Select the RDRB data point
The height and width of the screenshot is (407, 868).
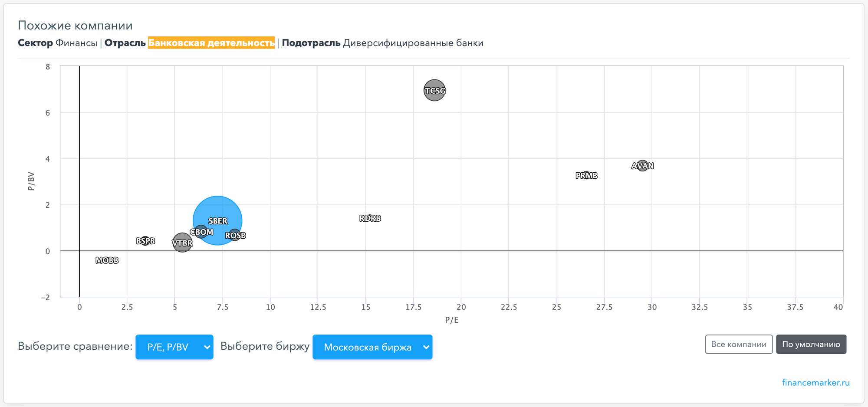370,218
